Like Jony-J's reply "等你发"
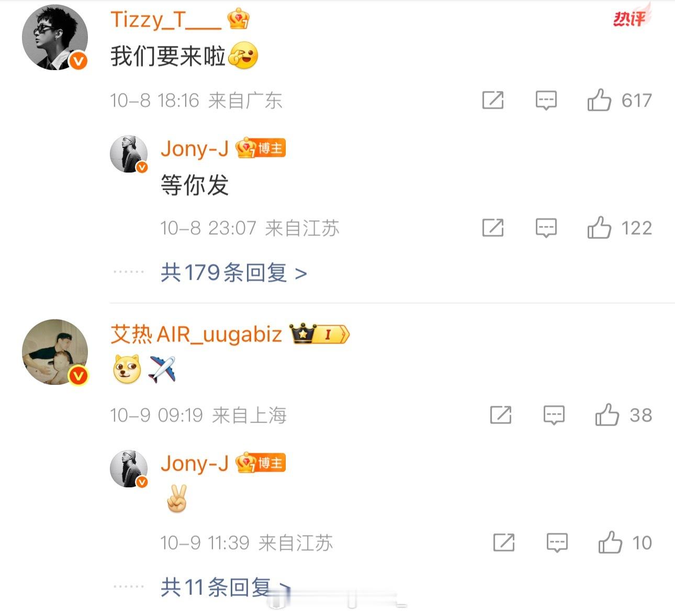 coord(599,227)
